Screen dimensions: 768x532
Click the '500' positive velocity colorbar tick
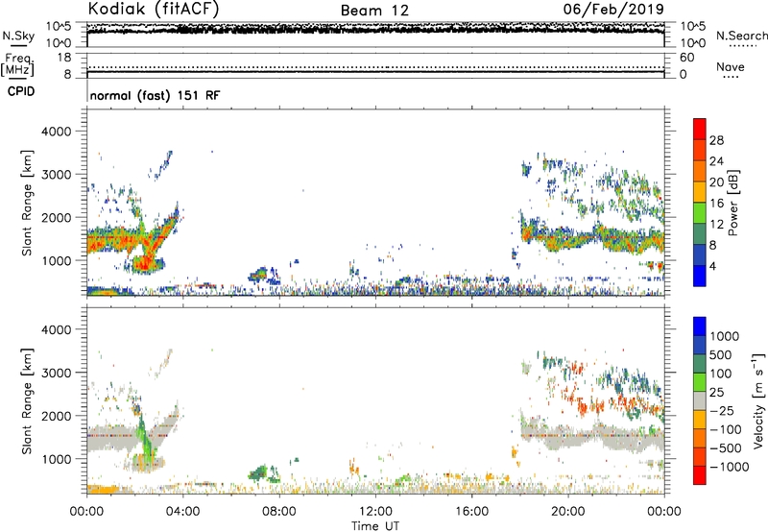click(721, 355)
